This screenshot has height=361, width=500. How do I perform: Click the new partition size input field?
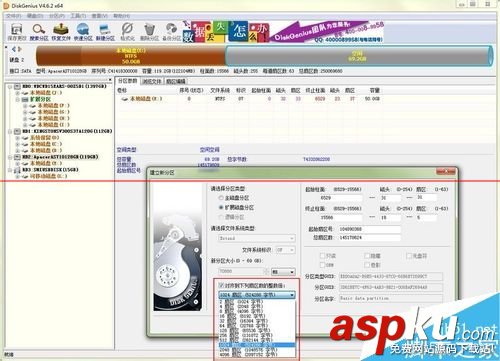[242, 272]
